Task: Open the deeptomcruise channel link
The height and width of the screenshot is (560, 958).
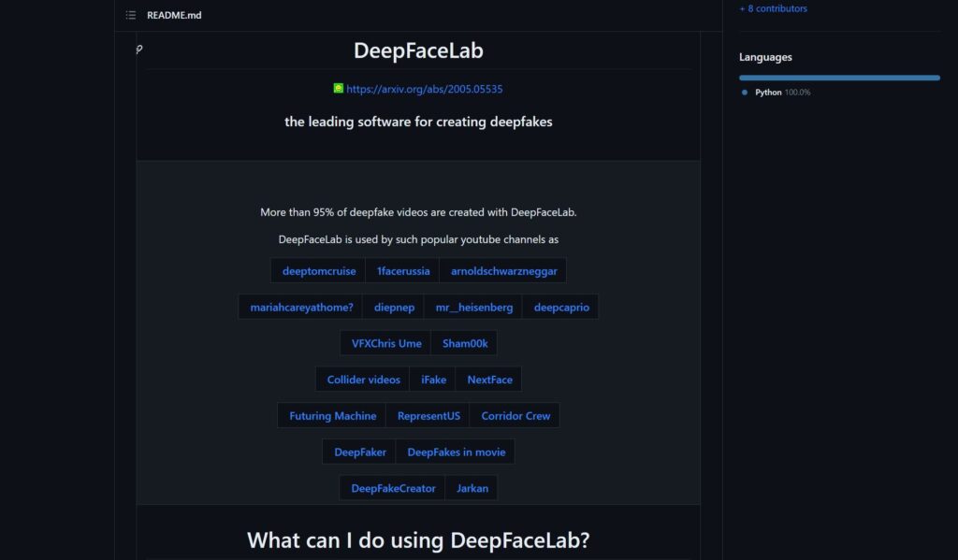Action: coord(319,271)
